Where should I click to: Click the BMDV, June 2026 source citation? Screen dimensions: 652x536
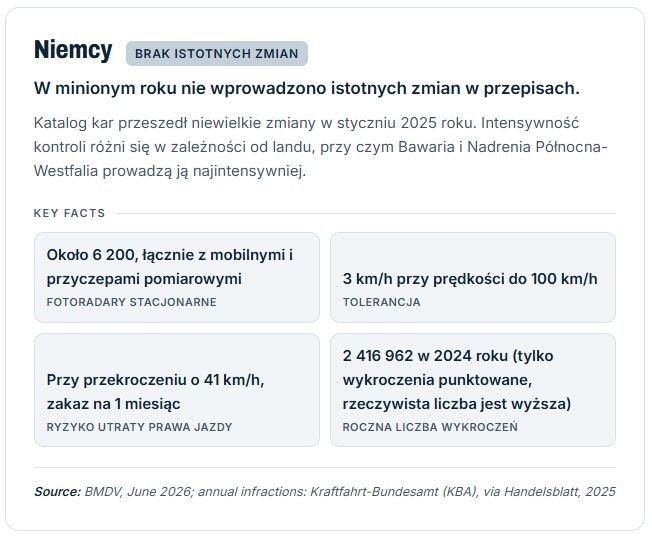[139, 492]
